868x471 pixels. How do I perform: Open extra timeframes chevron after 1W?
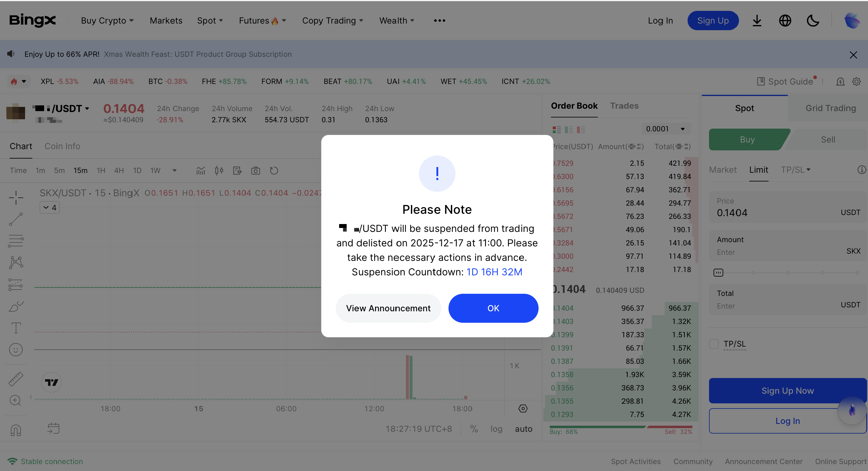175,170
